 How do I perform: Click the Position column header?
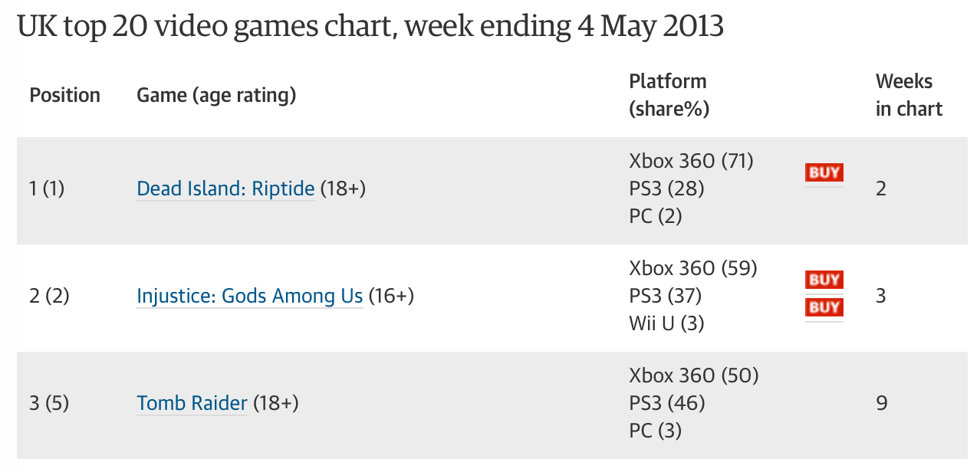[65, 95]
